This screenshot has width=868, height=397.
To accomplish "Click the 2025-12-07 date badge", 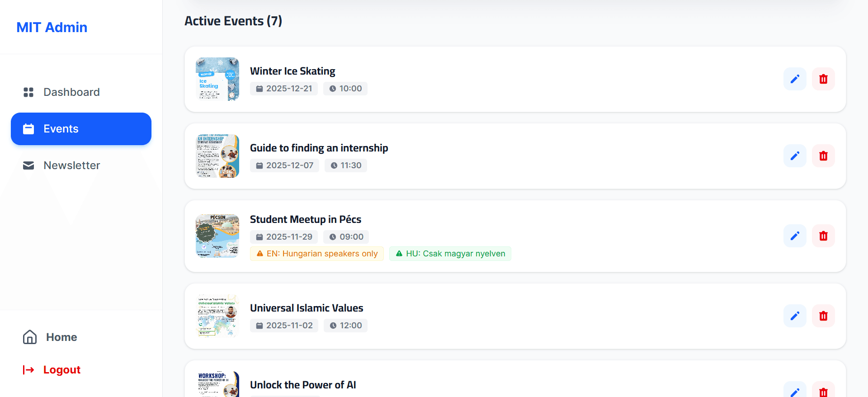I will (284, 165).
